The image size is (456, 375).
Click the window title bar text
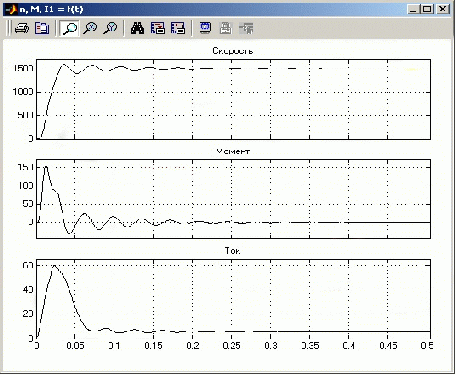coord(51,9)
